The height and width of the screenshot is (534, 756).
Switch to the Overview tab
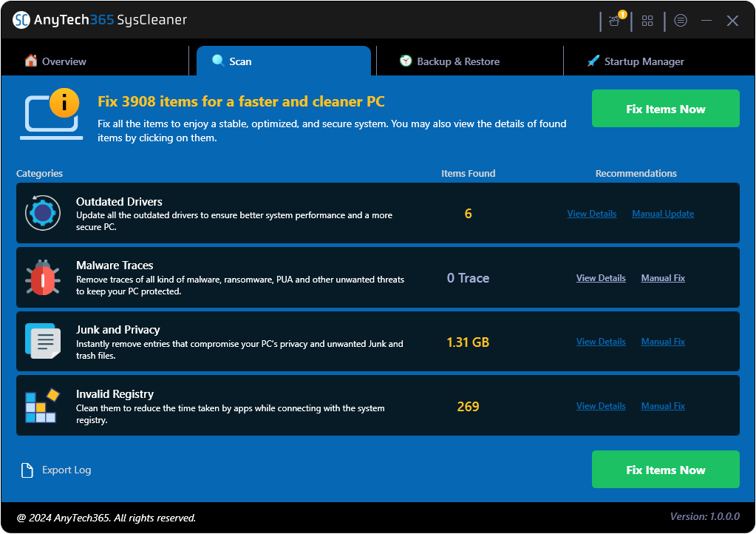pos(55,61)
